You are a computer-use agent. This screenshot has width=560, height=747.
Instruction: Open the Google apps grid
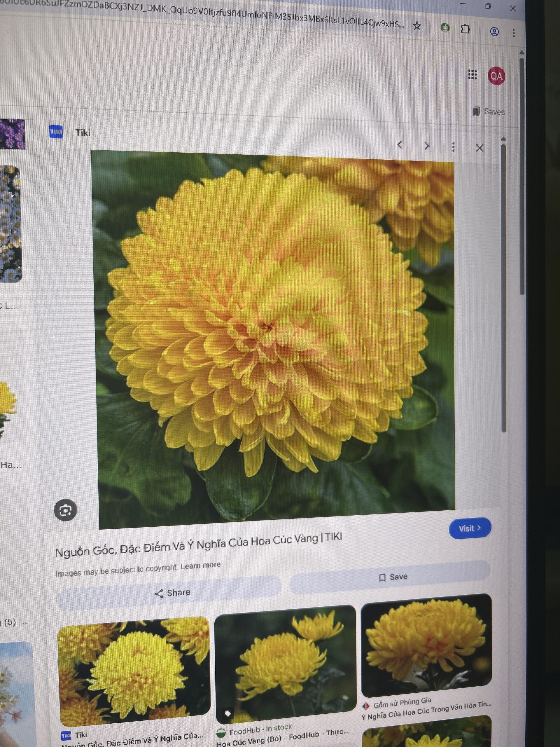click(472, 75)
